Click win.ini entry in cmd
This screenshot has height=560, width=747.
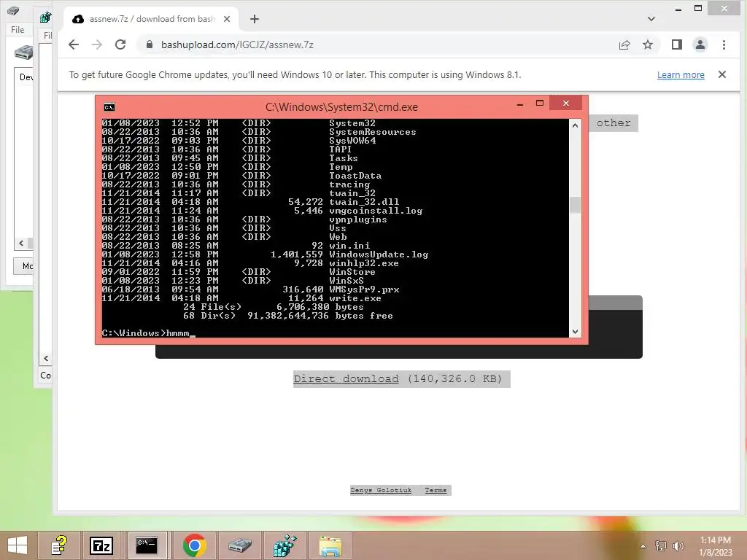pos(349,246)
